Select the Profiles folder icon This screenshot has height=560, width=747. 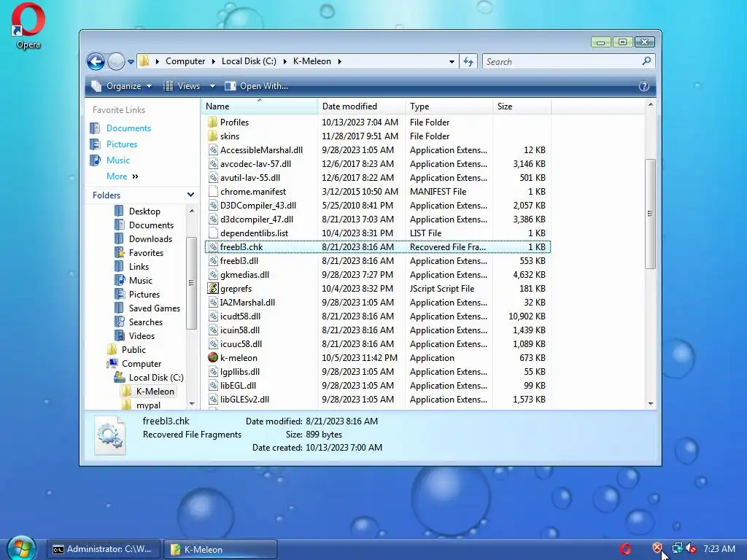click(x=213, y=122)
